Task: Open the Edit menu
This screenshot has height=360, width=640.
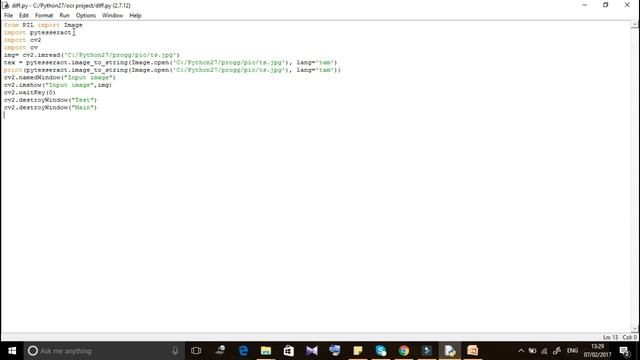Action: 24,16
